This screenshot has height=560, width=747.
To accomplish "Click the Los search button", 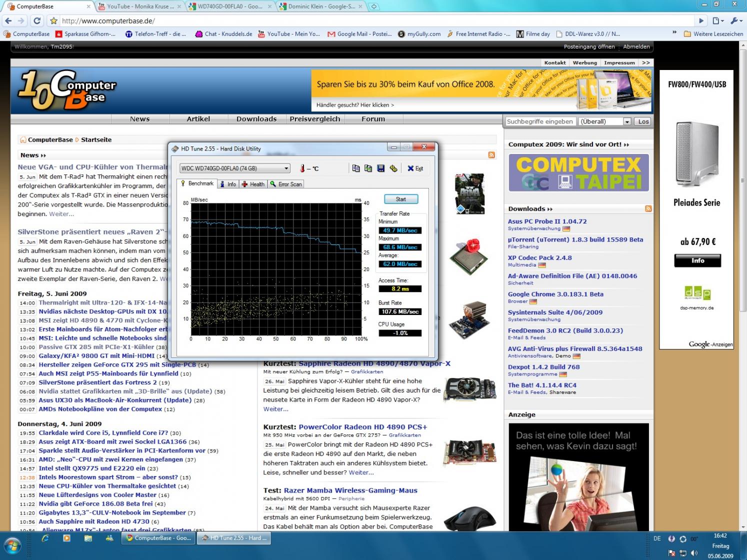I will (x=643, y=121).
